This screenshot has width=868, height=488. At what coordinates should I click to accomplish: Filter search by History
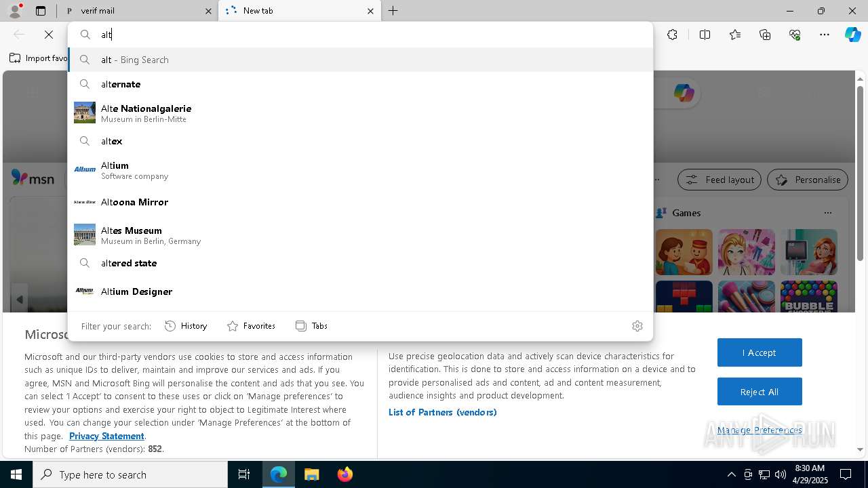[x=186, y=326]
